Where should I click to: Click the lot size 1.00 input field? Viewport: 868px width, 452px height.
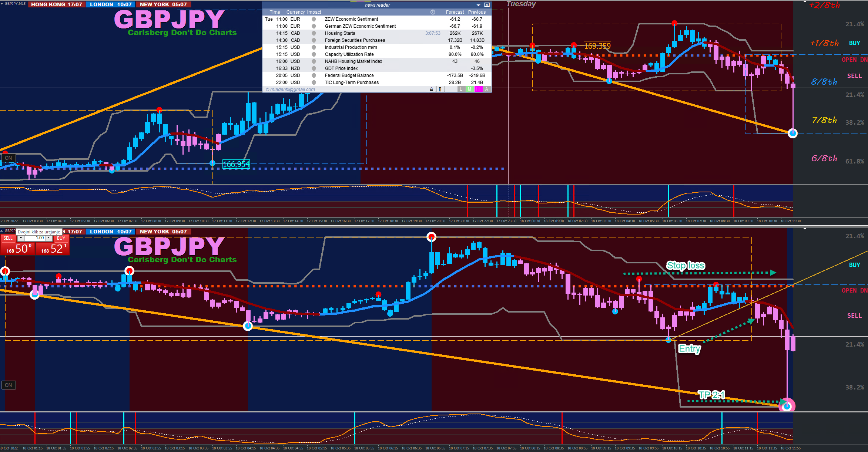pos(35,238)
